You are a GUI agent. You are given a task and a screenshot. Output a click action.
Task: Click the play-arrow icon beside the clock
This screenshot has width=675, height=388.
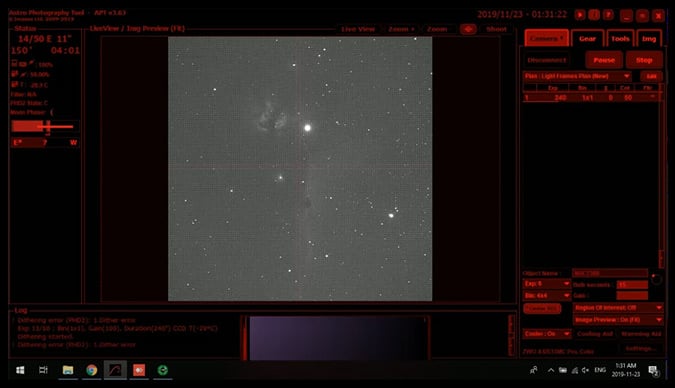click(x=580, y=15)
